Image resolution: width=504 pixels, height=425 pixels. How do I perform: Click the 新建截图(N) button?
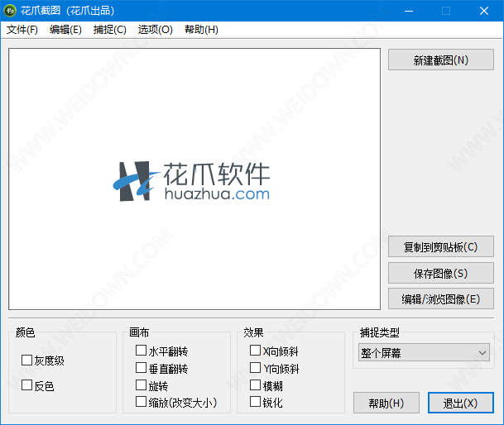click(440, 60)
